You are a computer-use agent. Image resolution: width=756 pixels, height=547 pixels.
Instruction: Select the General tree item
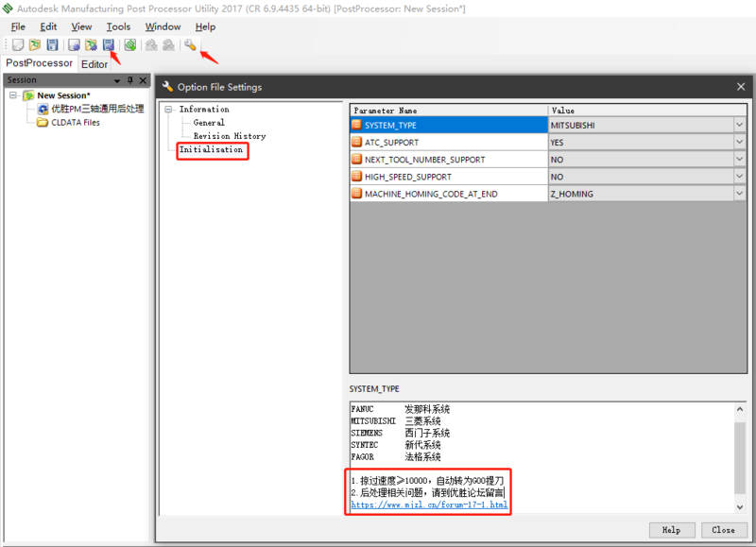[209, 123]
